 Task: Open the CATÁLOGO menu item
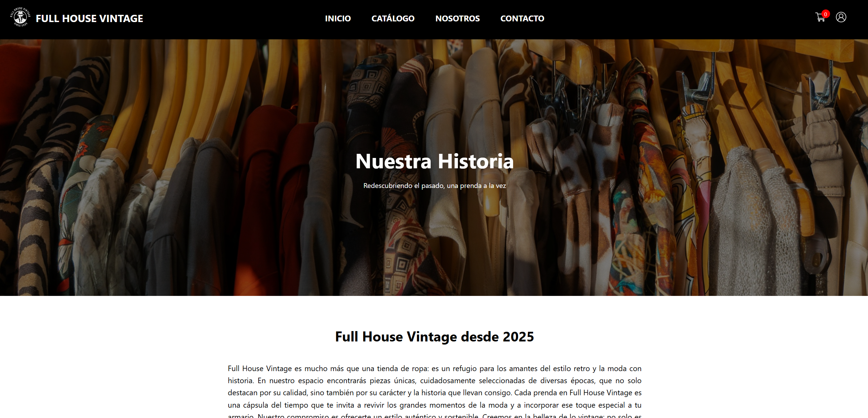[393, 19]
